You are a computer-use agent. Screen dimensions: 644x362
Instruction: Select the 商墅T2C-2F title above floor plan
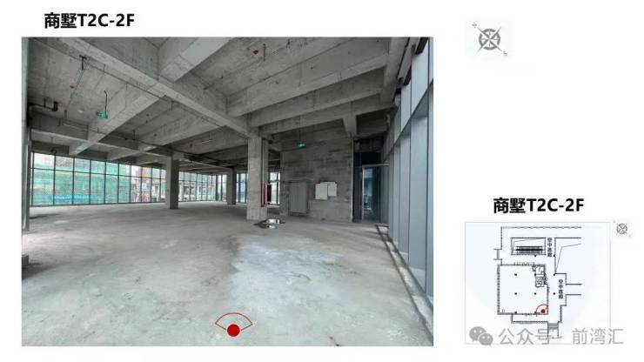[538, 205]
